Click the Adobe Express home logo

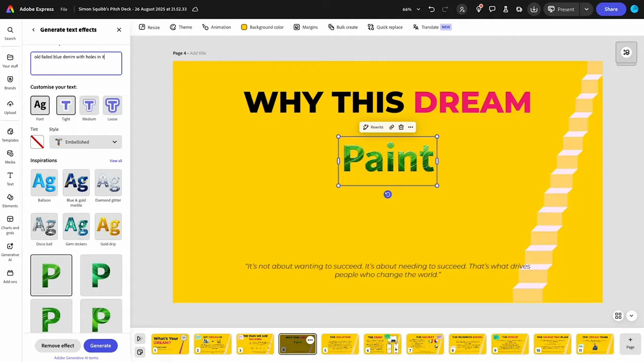pos(10,9)
